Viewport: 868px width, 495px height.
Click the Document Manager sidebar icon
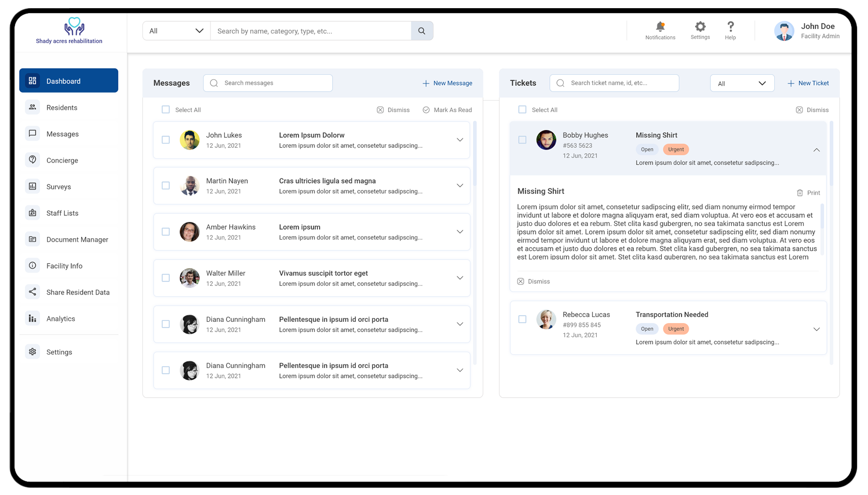(33, 239)
